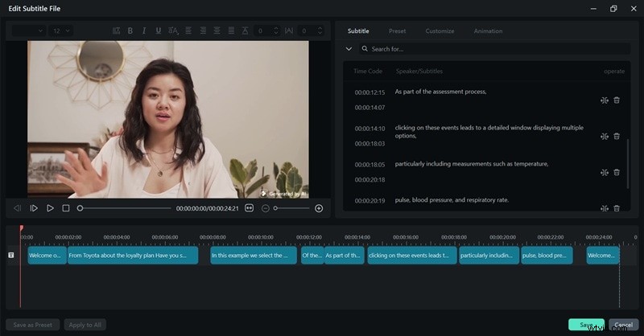The width and height of the screenshot is (644, 336).
Task: Click the video preview thumbnail
Action: [168, 119]
